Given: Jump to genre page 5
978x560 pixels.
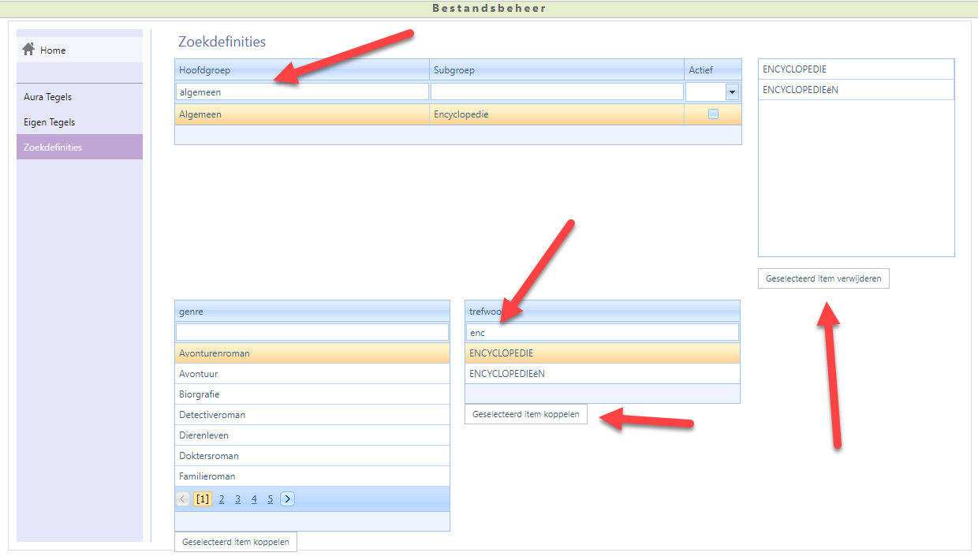Looking at the screenshot, I should point(270,499).
